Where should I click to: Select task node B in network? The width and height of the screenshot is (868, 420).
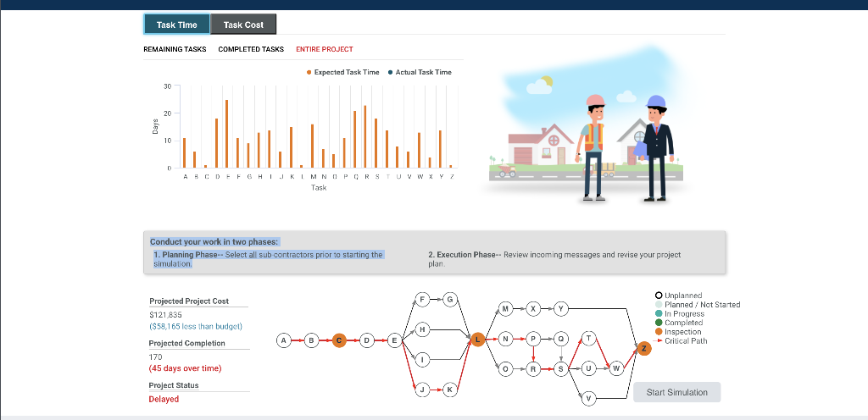point(312,340)
